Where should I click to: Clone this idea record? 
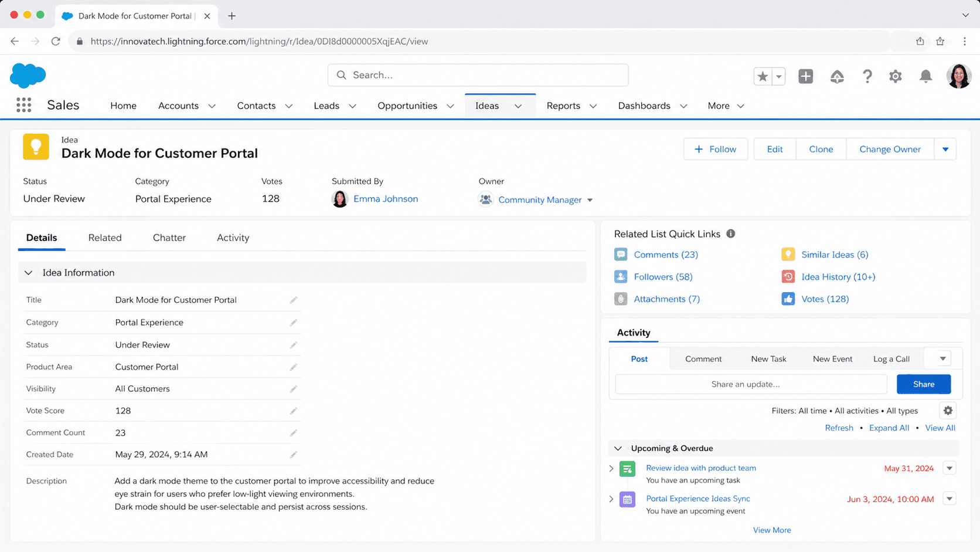coord(821,149)
